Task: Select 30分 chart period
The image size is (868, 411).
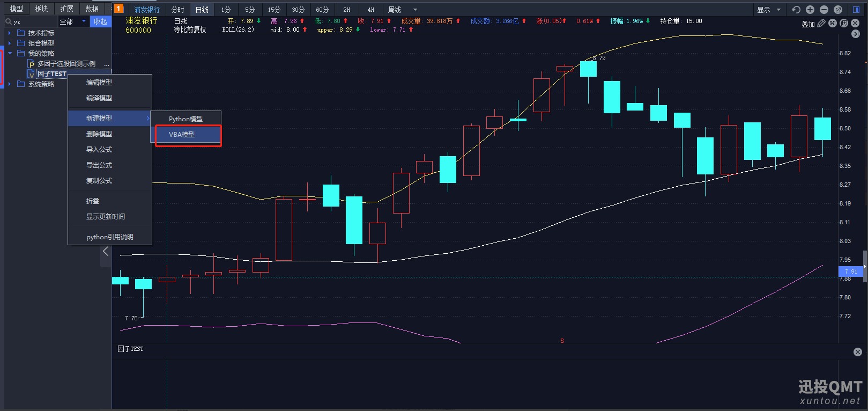Action: click(x=298, y=10)
